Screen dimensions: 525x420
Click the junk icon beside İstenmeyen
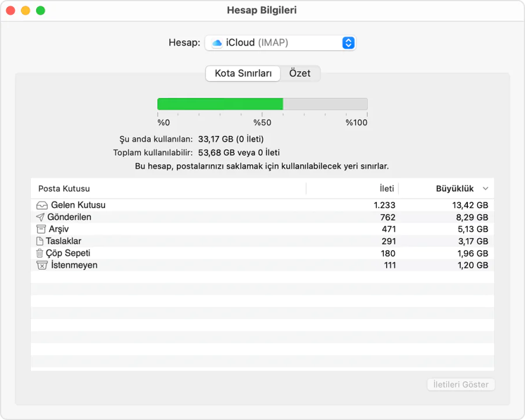click(x=41, y=265)
